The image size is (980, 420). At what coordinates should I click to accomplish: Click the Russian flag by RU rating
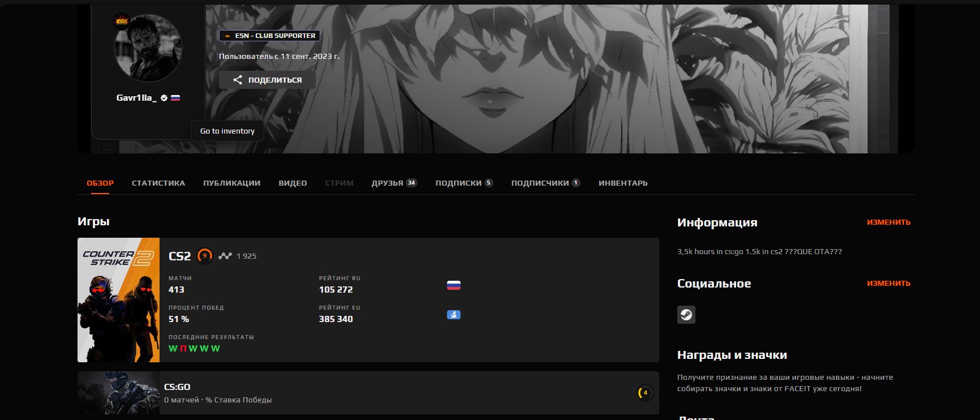(454, 285)
